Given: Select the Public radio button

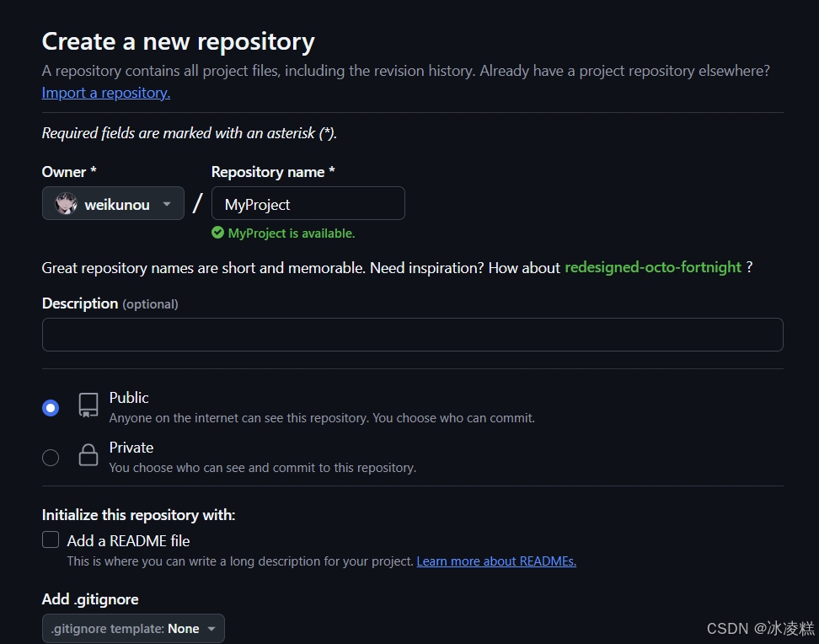Looking at the screenshot, I should [51, 408].
